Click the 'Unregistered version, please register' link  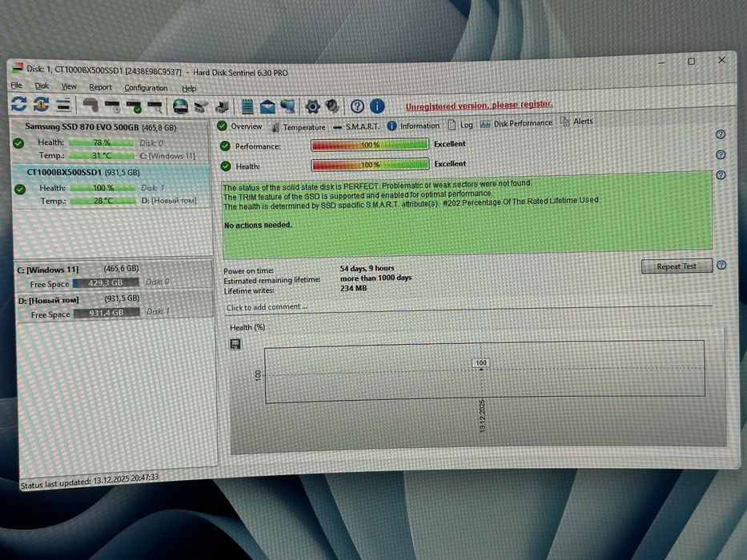click(x=479, y=106)
